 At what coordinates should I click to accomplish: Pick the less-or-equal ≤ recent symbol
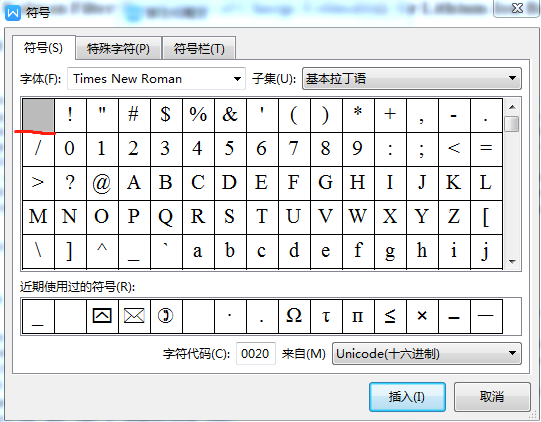coord(390,316)
